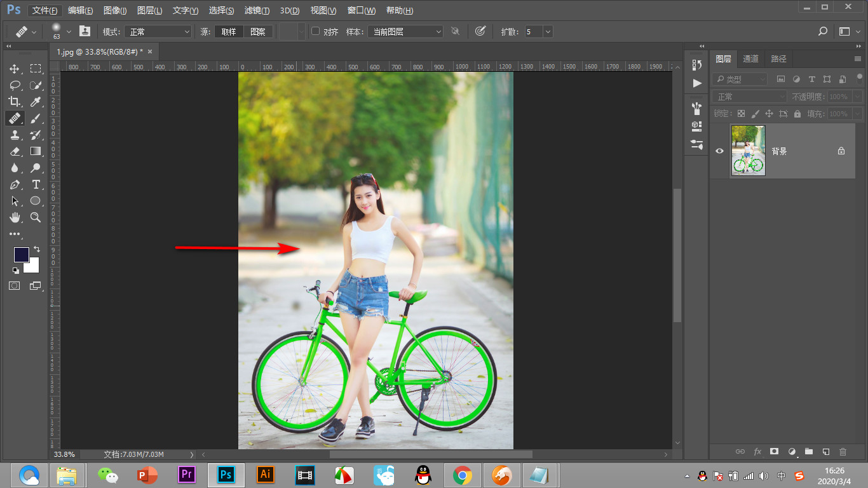Open the Actions panel play icon
The width and height of the screenshot is (868, 488).
[697, 83]
